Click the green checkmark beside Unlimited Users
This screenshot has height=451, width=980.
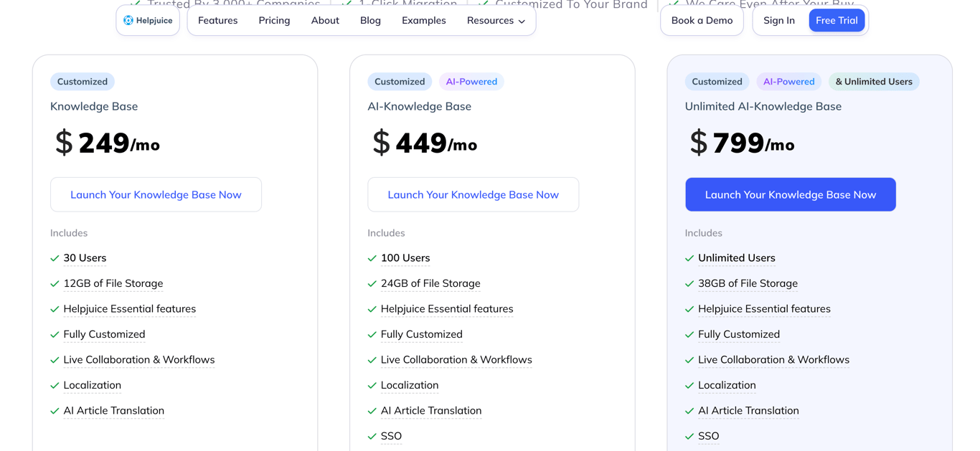689,258
